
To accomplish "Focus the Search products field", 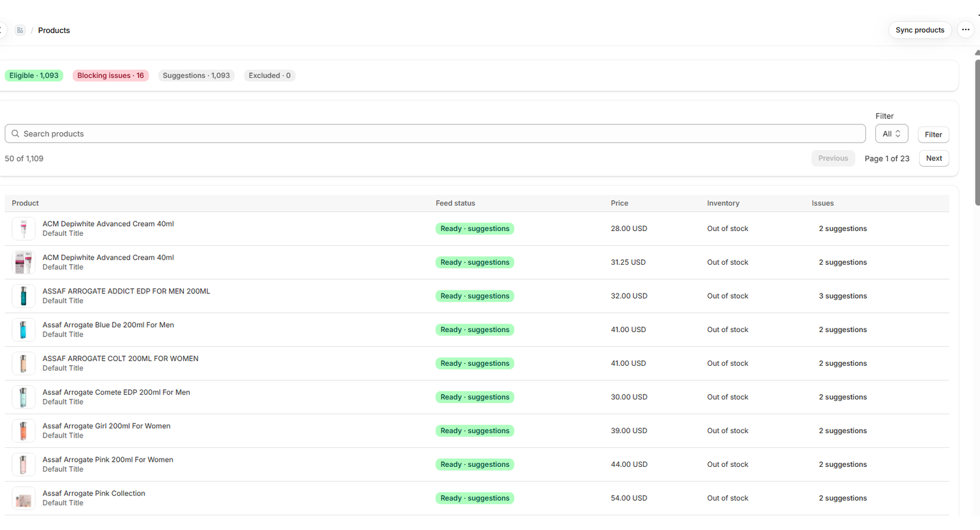I will [435, 134].
